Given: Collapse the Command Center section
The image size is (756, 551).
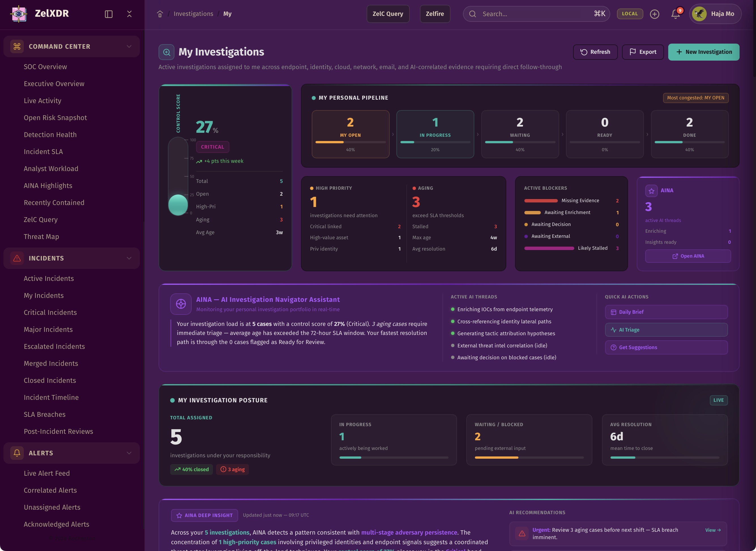Looking at the screenshot, I should coord(129,46).
